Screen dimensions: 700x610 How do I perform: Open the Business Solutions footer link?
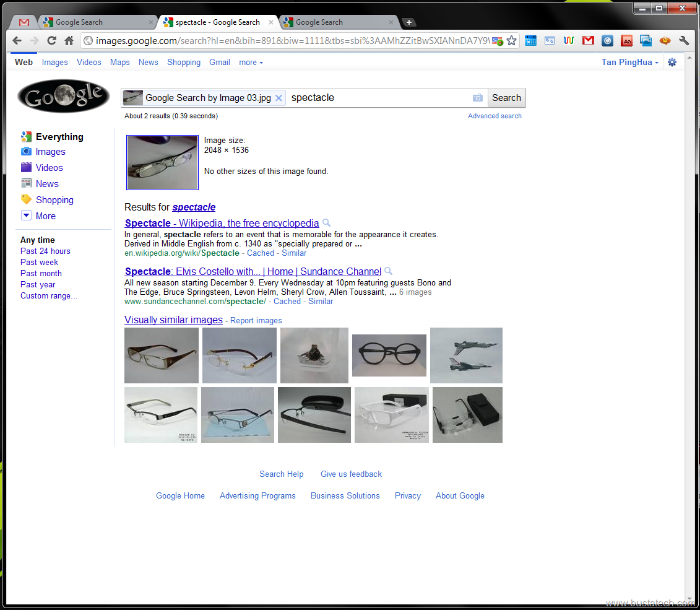click(345, 495)
